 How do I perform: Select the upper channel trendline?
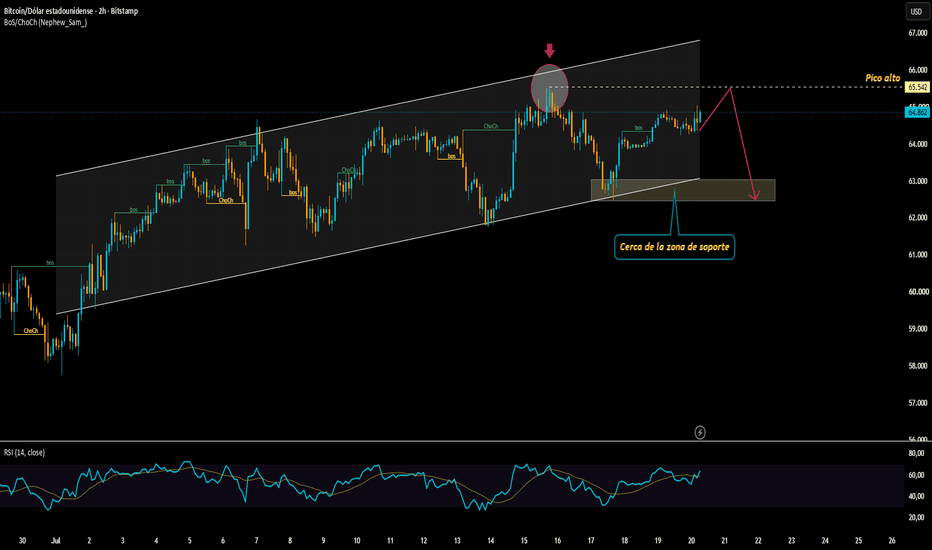pos(378,108)
